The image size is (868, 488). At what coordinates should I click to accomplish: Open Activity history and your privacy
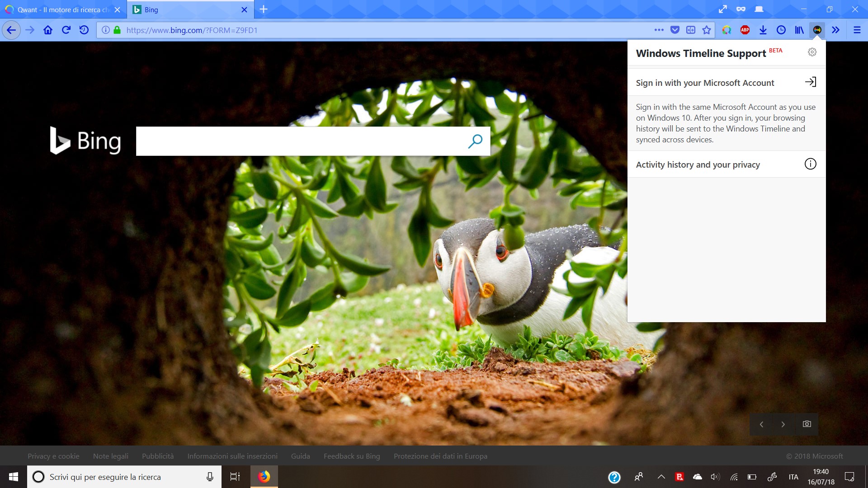[726, 164]
